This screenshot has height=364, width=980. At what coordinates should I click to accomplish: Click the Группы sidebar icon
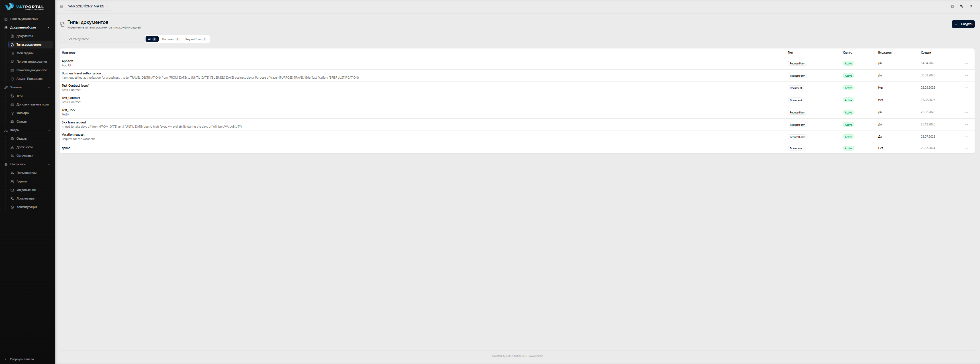(x=12, y=182)
